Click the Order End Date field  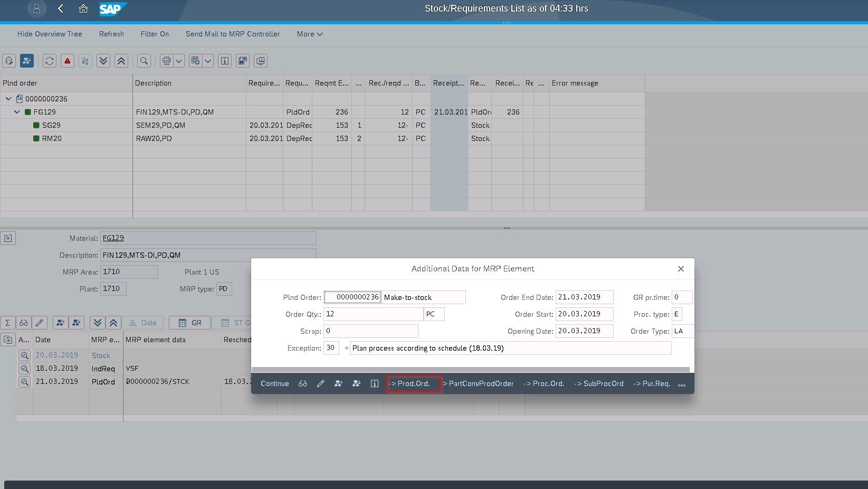585,297
